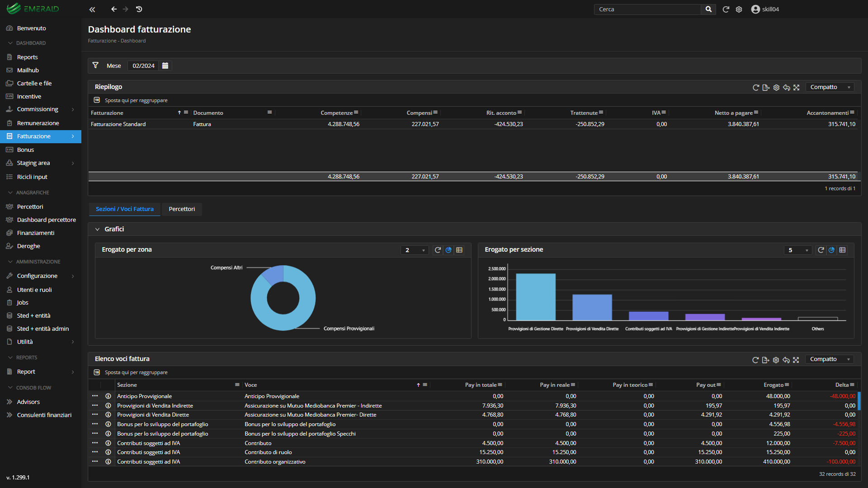Collapse the CONSOB FLOW sidebar group
This screenshot has width=868, height=488.
[29, 388]
